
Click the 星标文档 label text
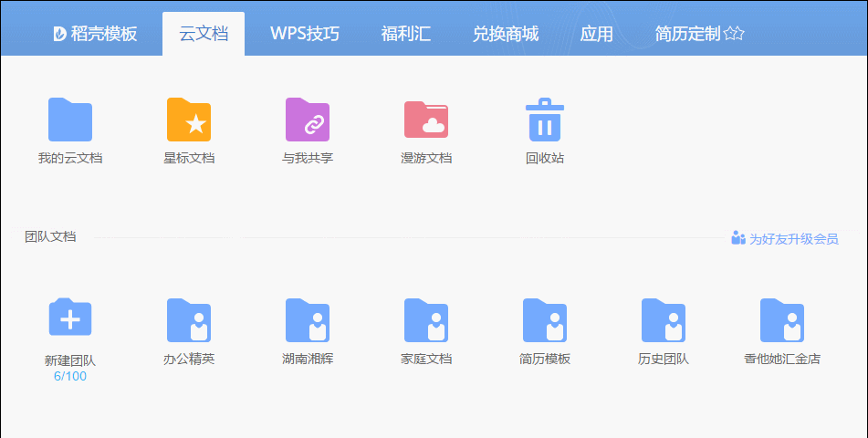(x=189, y=159)
